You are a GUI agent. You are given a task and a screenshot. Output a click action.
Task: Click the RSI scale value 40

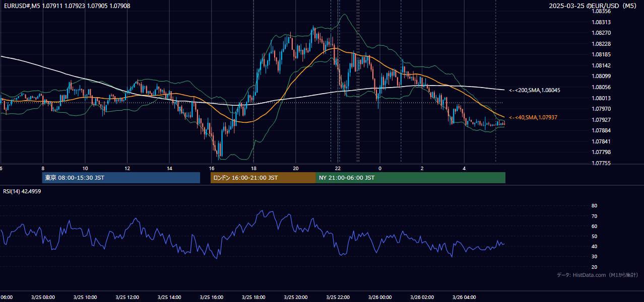(x=594, y=246)
